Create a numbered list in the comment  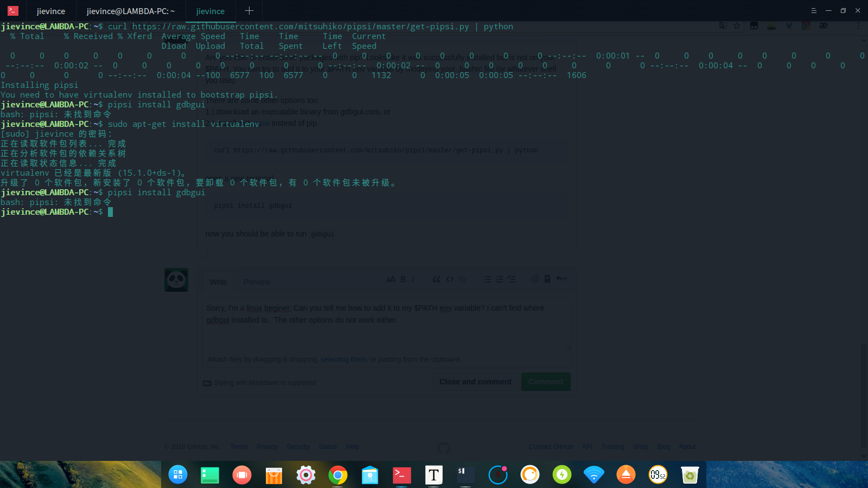(x=499, y=279)
